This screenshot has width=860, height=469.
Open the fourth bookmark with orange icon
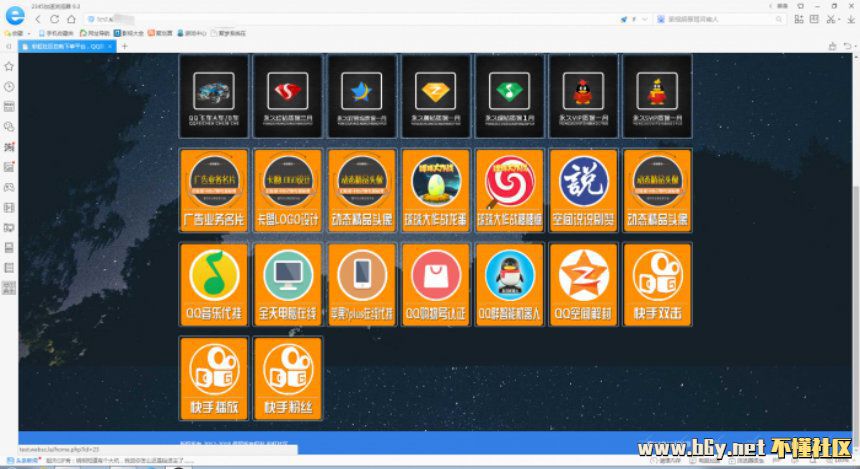(x=160, y=33)
